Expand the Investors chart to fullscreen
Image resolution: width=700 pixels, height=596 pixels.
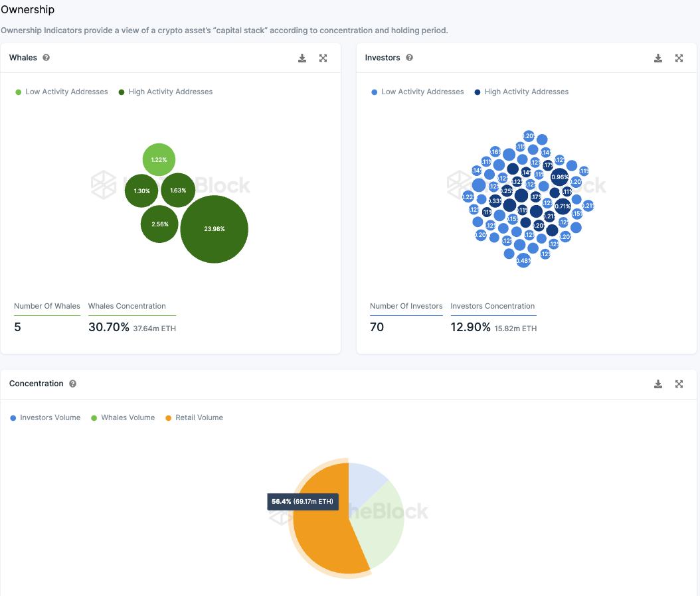(x=679, y=58)
